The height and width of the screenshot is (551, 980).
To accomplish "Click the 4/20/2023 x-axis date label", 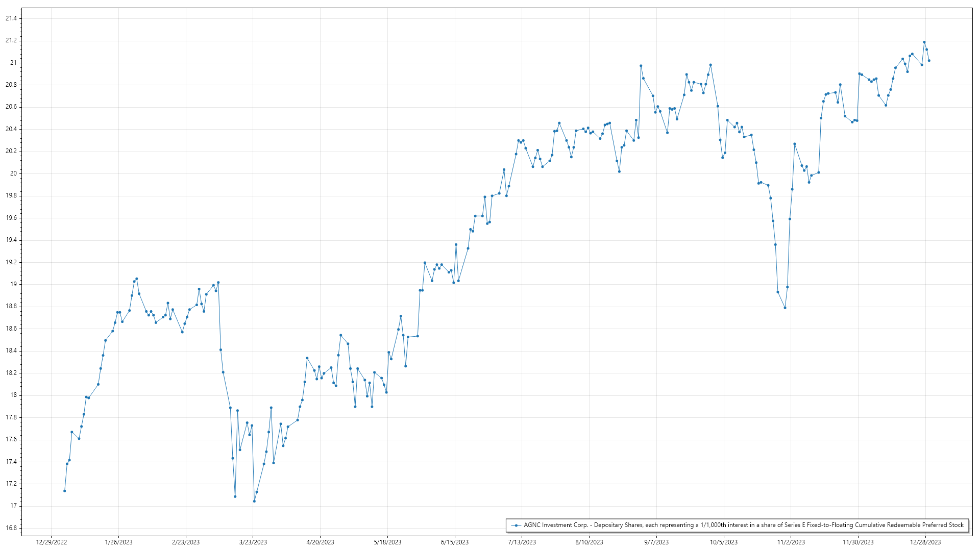I will pos(320,542).
